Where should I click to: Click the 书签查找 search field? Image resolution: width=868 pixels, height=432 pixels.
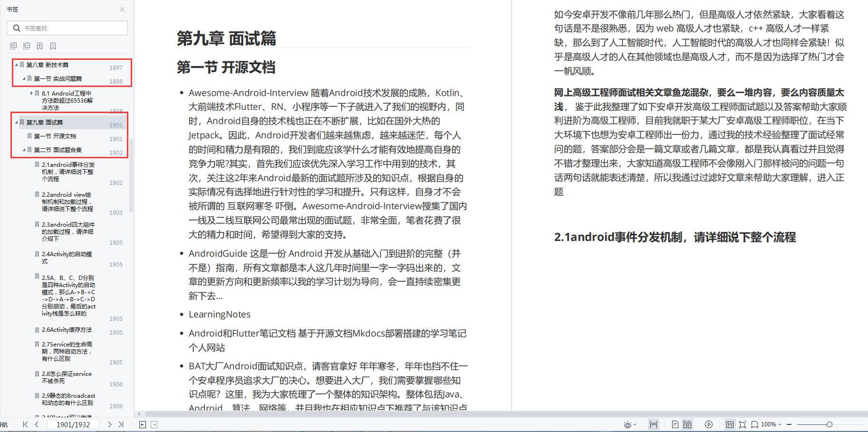(x=67, y=28)
